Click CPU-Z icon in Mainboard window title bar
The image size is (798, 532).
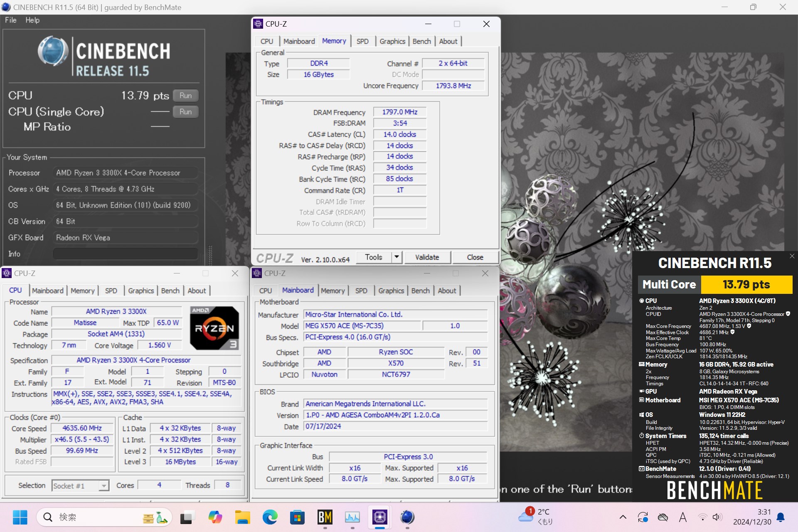click(x=257, y=273)
